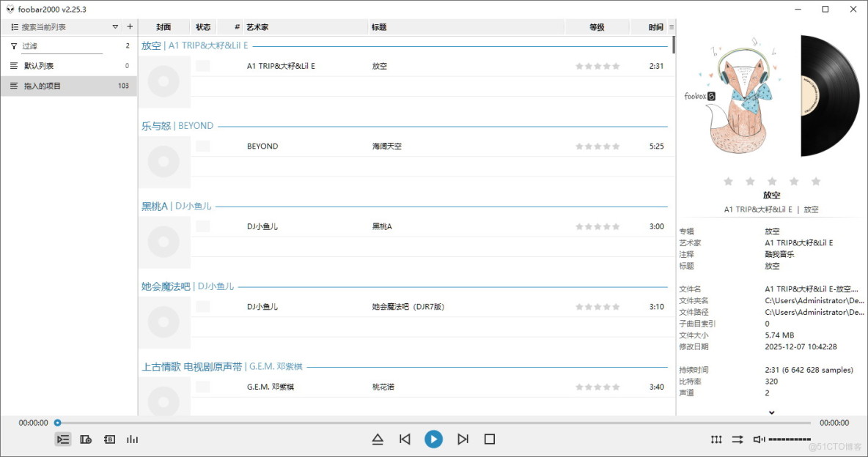Select the playlist view icon in bottom toolbar
Screen dimensions: 868x457
[x=63, y=439]
